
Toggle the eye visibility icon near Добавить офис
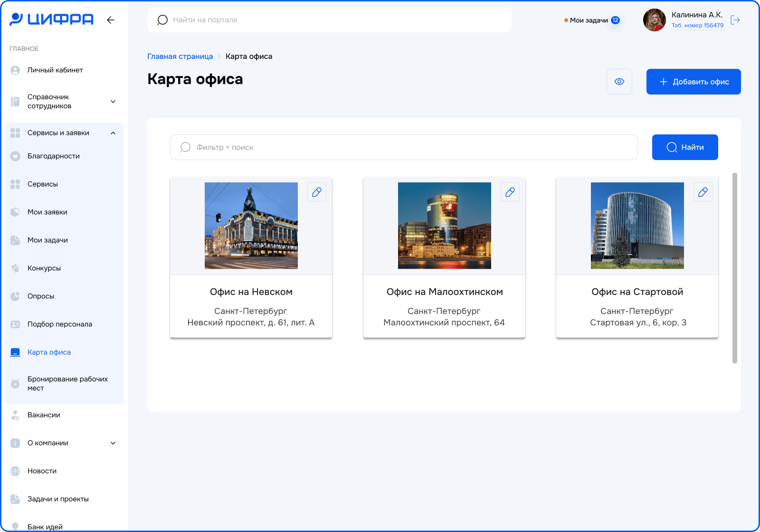coord(619,81)
